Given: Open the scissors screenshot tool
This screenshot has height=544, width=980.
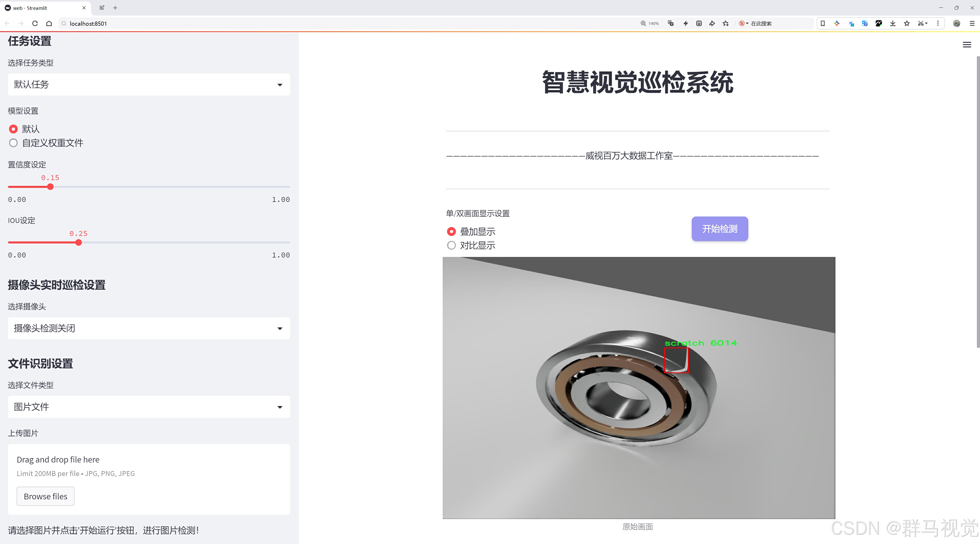Looking at the screenshot, I should (920, 24).
